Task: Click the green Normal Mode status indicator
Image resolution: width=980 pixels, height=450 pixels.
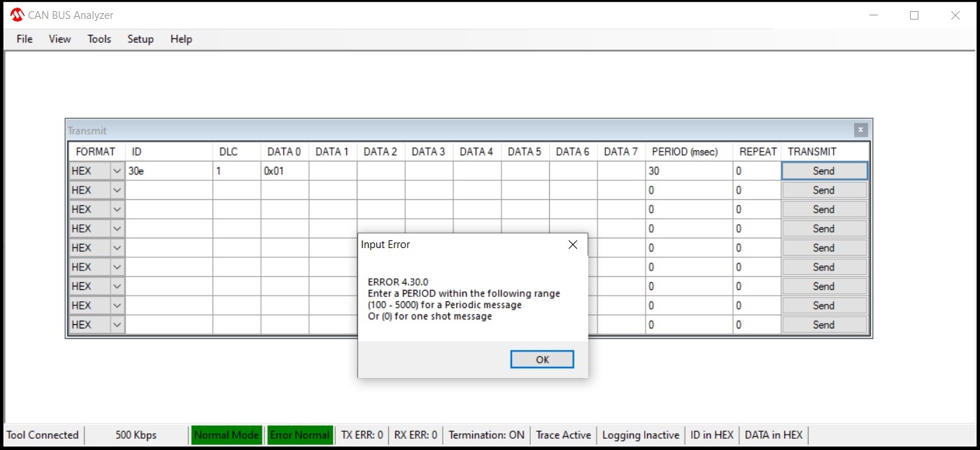Action: pyautogui.click(x=226, y=435)
